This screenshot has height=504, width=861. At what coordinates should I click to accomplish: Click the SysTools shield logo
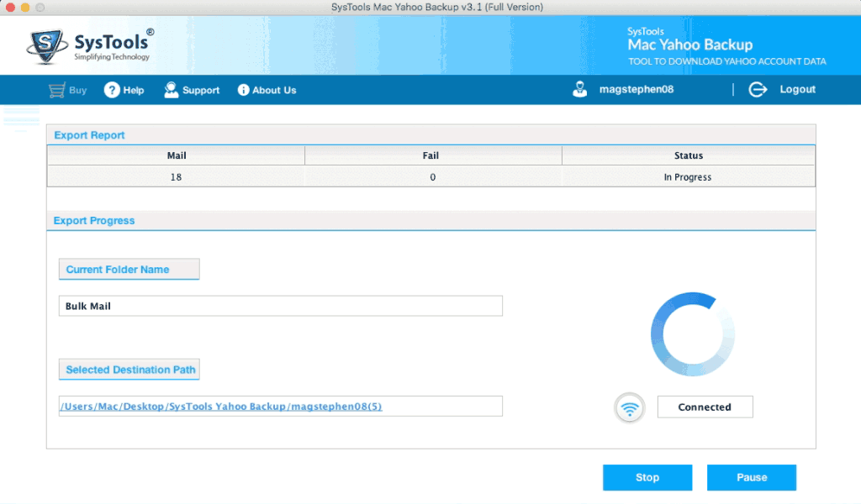point(47,46)
